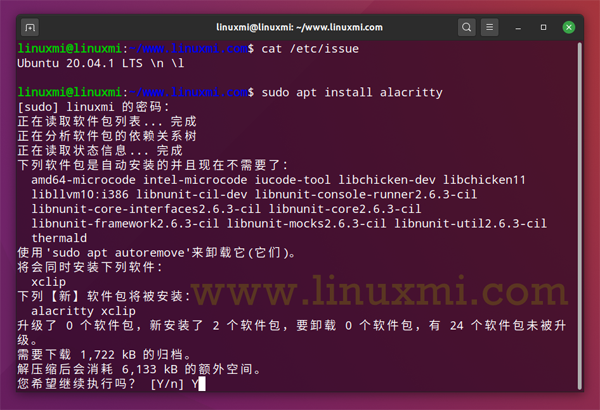Viewport: 600px width, 410px height.
Task: Click the package name 'libchicken-dev'
Action: pos(387,180)
